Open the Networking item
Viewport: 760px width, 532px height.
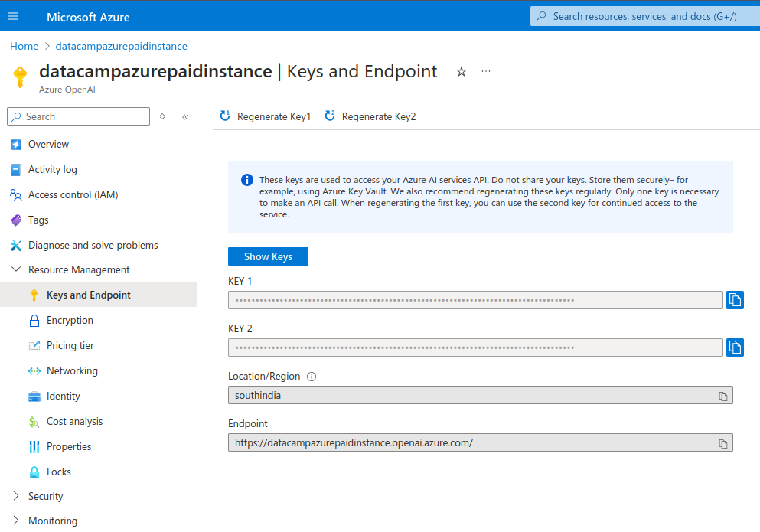click(x=72, y=370)
